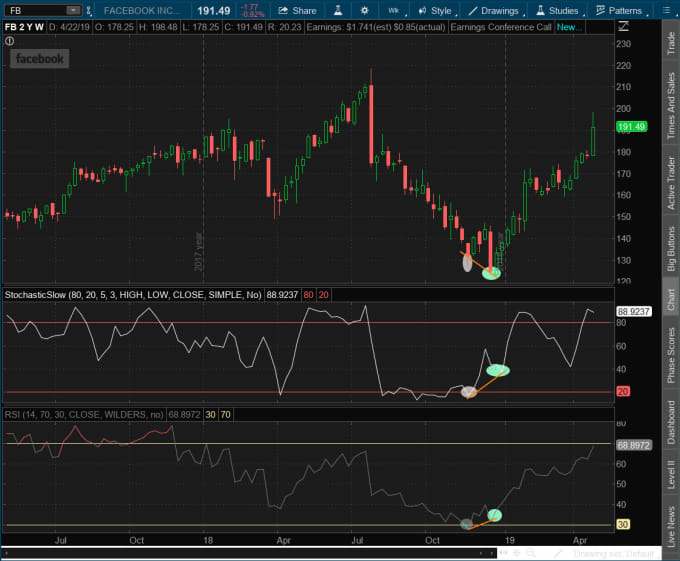Open the Patterns menu
The width and height of the screenshot is (680, 561).
(621, 11)
